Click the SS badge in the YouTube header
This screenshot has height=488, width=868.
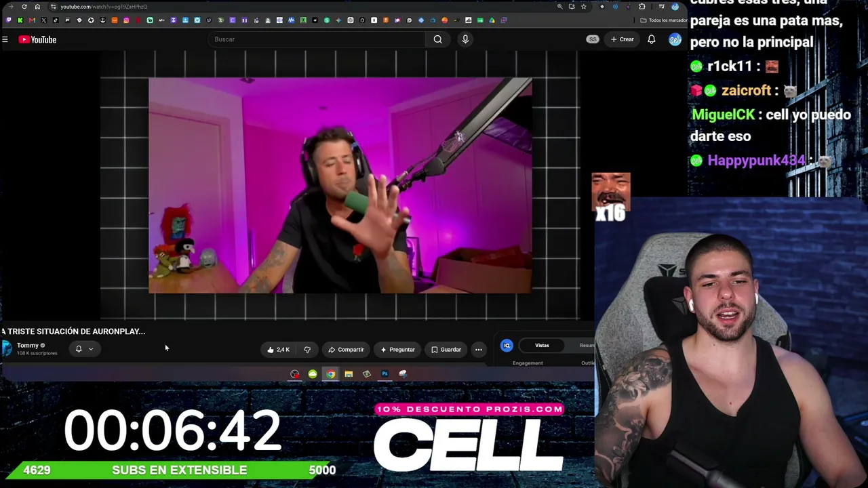tap(593, 39)
